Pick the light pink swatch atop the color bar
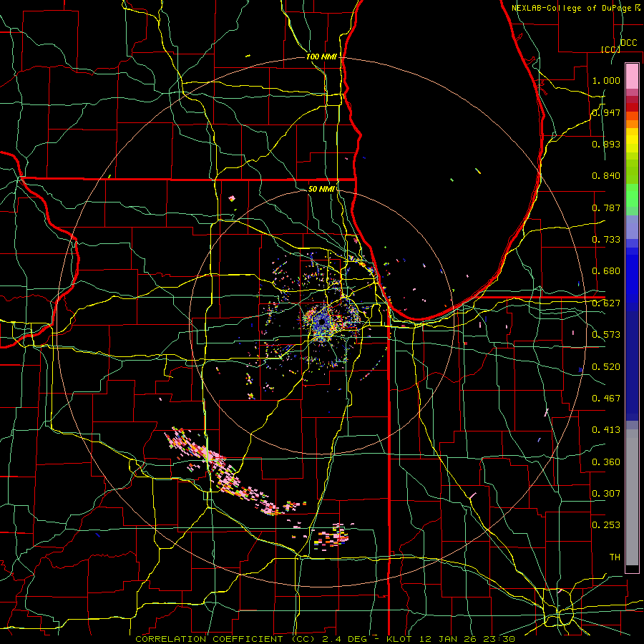The image size is (644, 644). [632, 76]
